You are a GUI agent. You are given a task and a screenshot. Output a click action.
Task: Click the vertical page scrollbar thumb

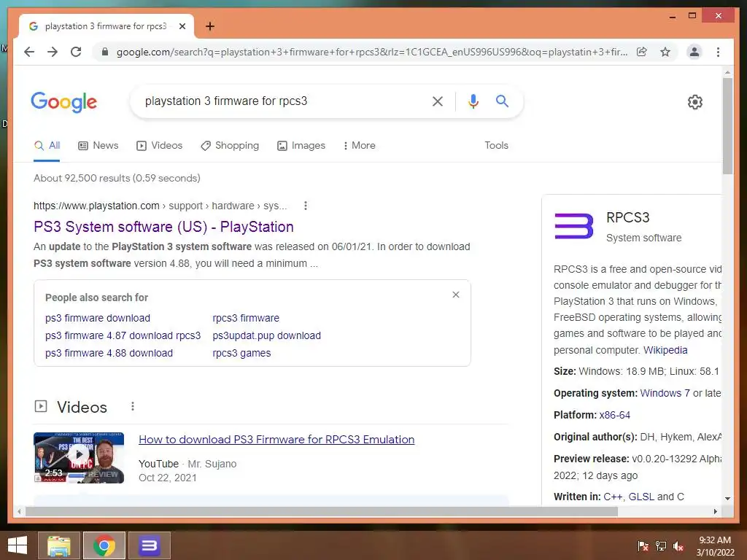[x=727, y=126]
